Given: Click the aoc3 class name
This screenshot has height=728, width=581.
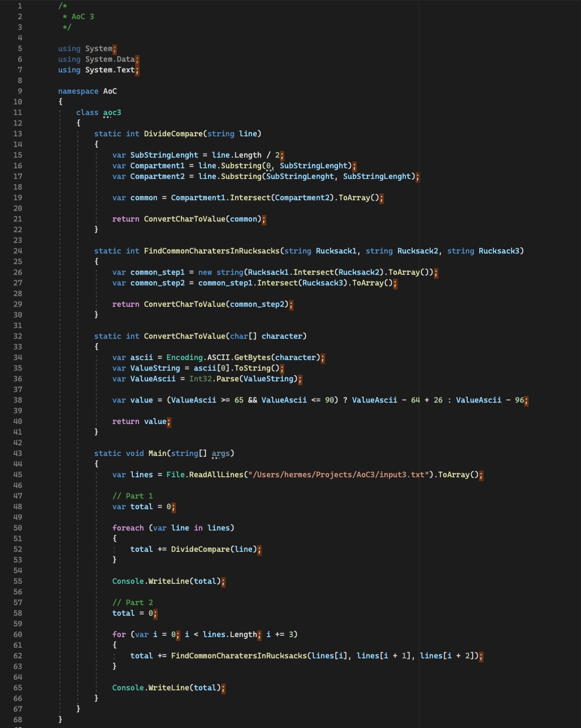Looking at the screenshot, I should point(112,112).
